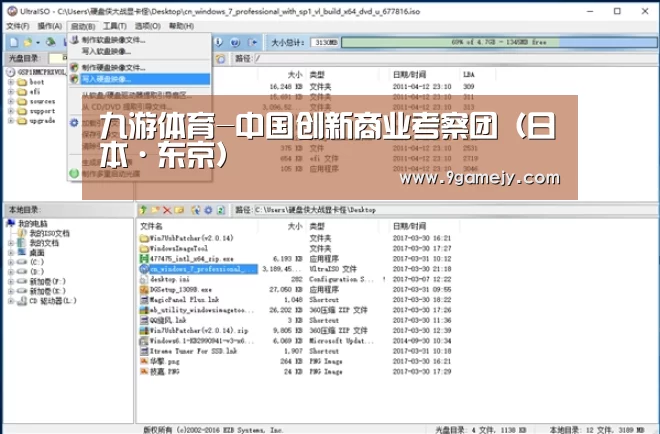660x434 pixels.
Task: Expand the support folder node
Action: pos(11,111)
